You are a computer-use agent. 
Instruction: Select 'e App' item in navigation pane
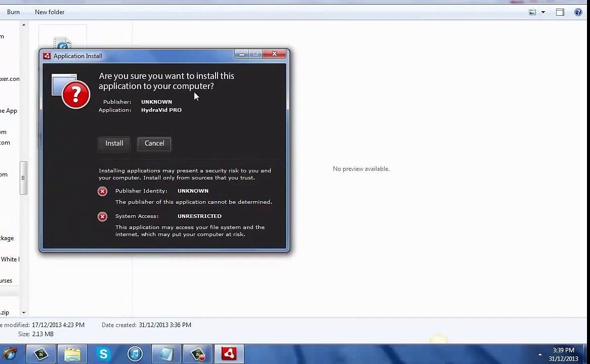(9, 111)
